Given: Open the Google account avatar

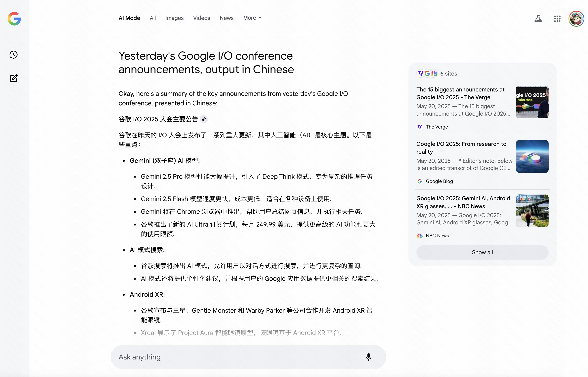Looking at the screenshot, I should (x=576, y=19).
